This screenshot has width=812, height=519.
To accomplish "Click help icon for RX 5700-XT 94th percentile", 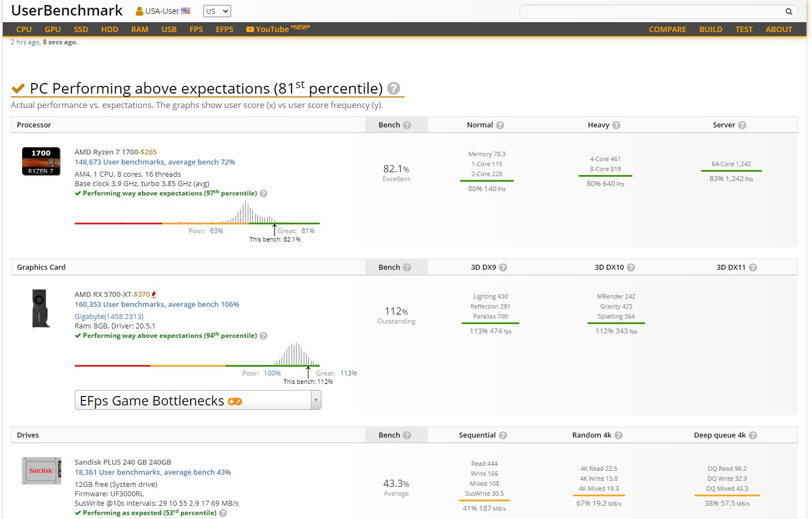I will coord(264,336).
